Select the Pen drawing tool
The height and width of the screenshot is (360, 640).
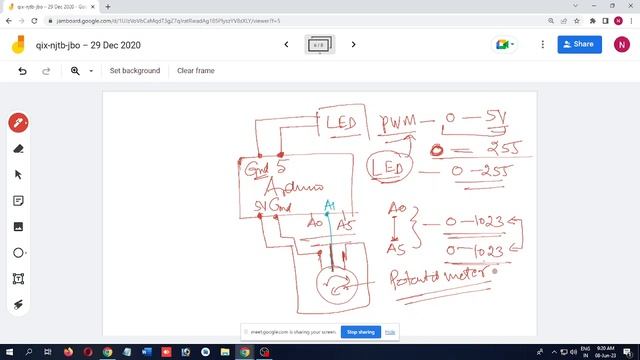pos(18,123)
